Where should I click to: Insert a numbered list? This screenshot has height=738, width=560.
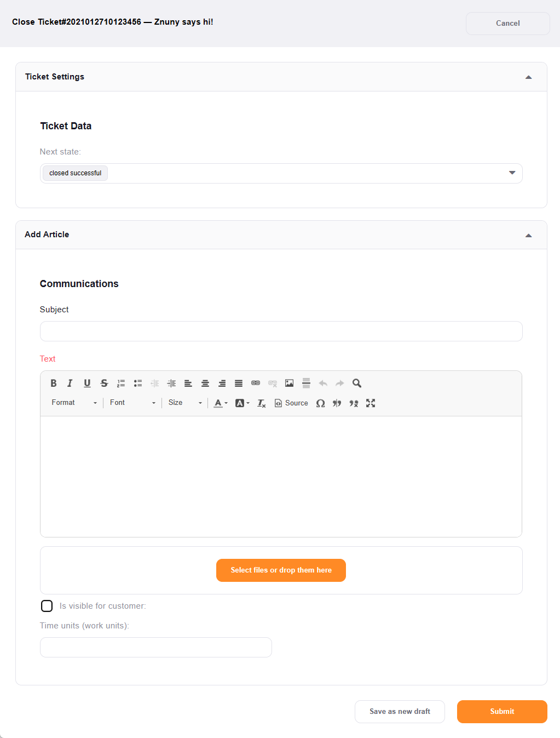point(121,384)
